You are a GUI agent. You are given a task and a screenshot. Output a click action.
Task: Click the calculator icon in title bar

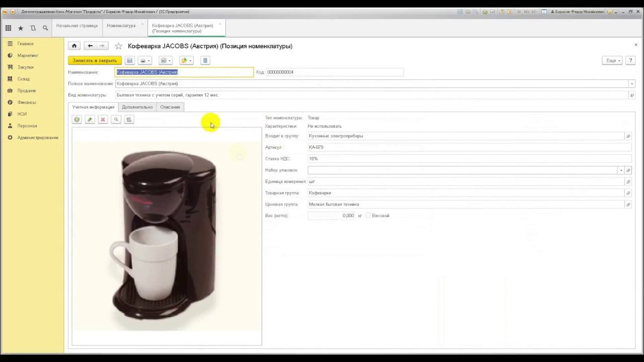(501, 12)
